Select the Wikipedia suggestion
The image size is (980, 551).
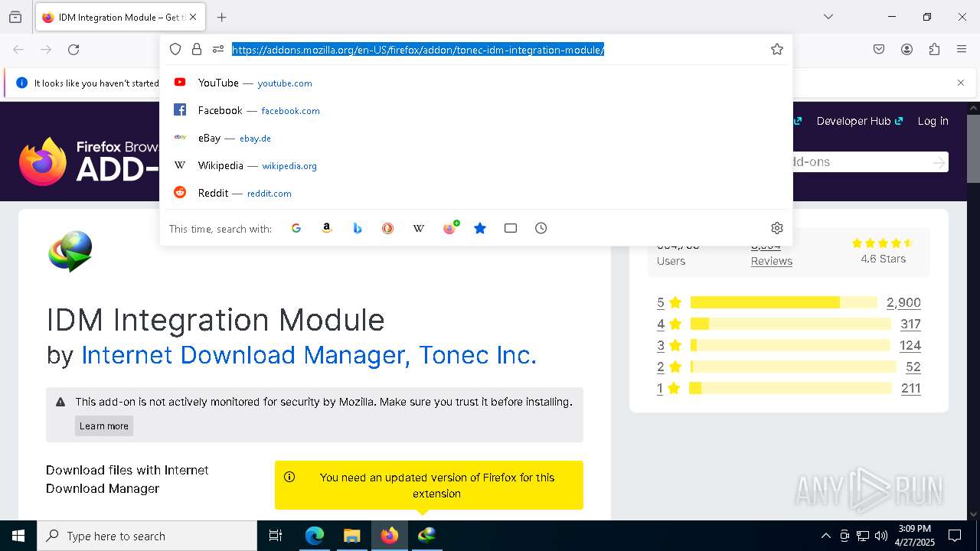(x=476, y=165)
